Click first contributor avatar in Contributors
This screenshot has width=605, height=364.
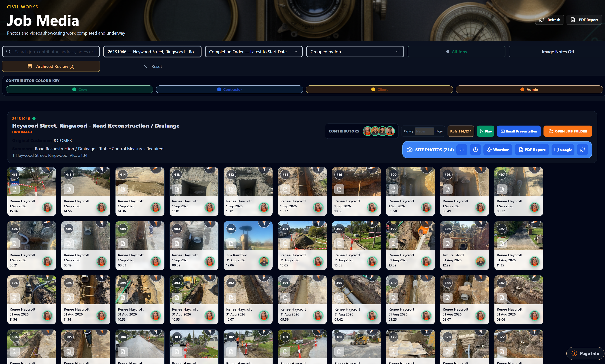pos(367,131)
